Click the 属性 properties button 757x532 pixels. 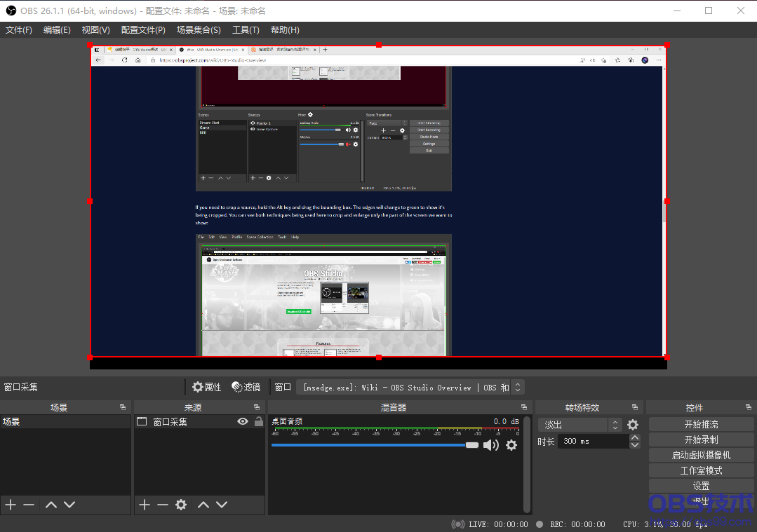click(207, 388)
